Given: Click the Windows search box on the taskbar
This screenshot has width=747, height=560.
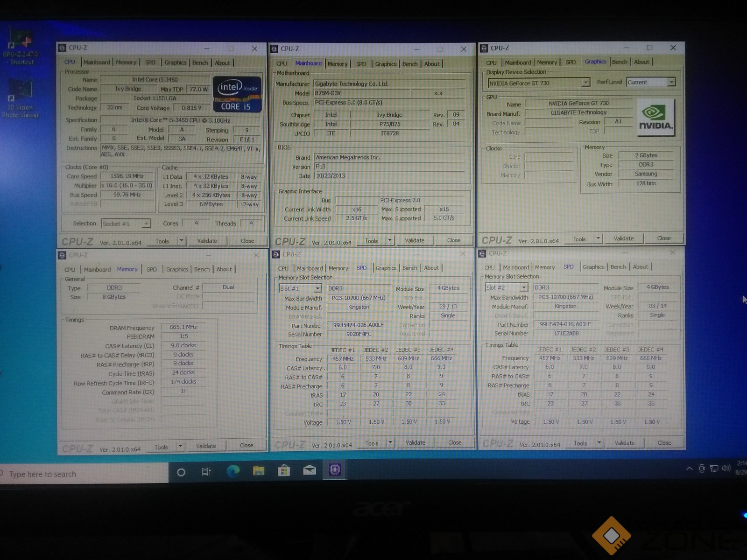Looking at the screenshot, I should pos(84,474).
